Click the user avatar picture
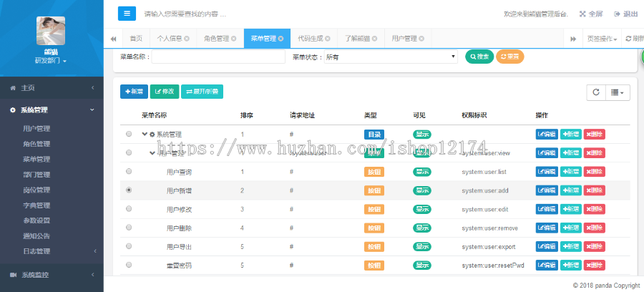This screenshot has width=644, height=292. 51,30
